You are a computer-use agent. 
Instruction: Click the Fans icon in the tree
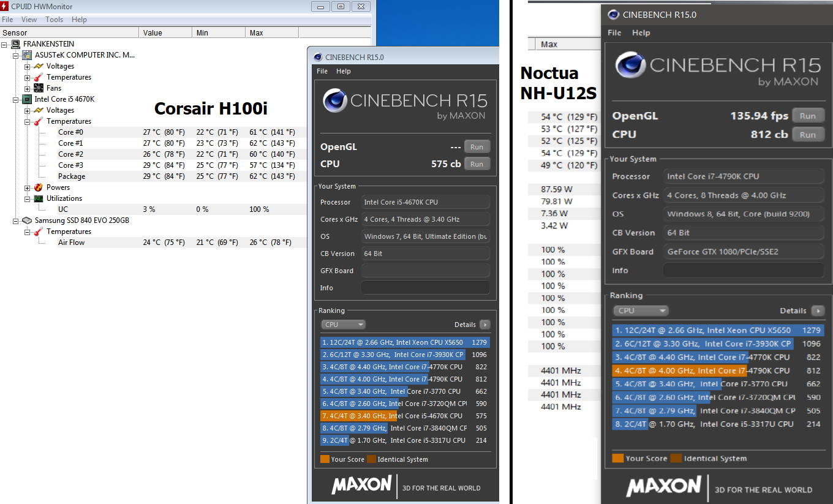click(x=38, y=88)
